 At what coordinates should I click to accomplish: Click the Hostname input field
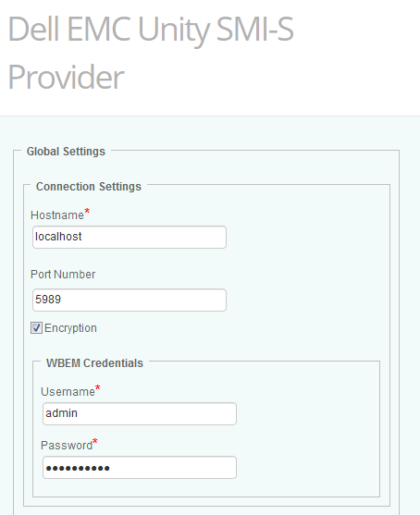click(x=130, y=237)
